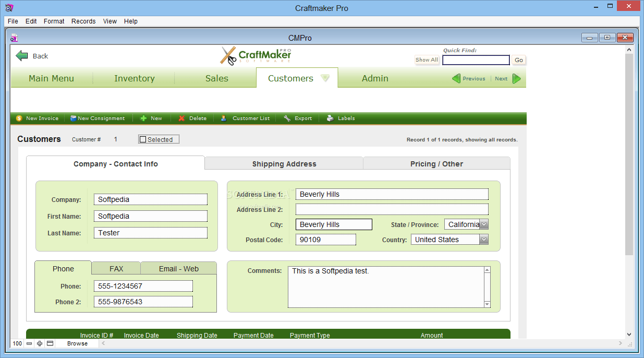The width and height of the screenshot is (644, 358).
Task: Click the red X Delete icon
Action: 181,118
